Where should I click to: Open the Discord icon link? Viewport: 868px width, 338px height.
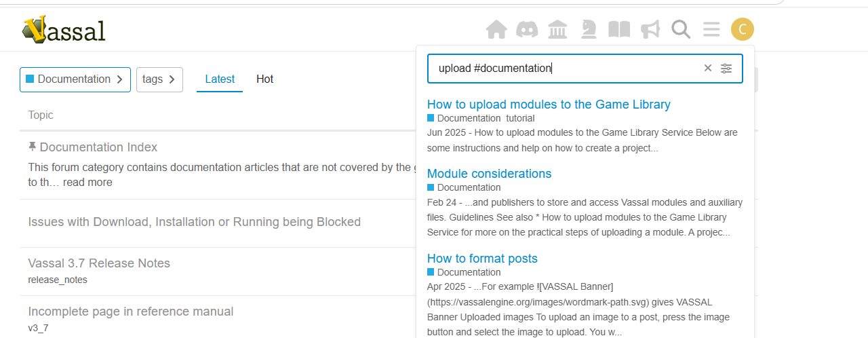click(527, 29)
